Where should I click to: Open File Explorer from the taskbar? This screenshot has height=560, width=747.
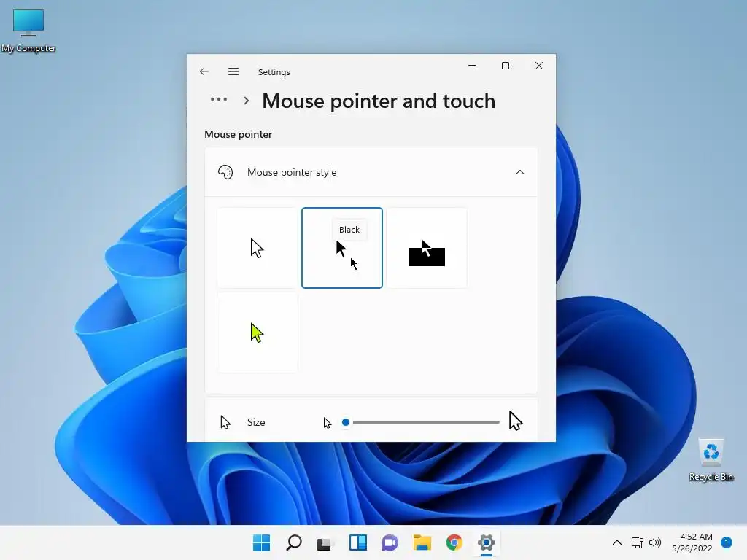(x=422, y=542)
